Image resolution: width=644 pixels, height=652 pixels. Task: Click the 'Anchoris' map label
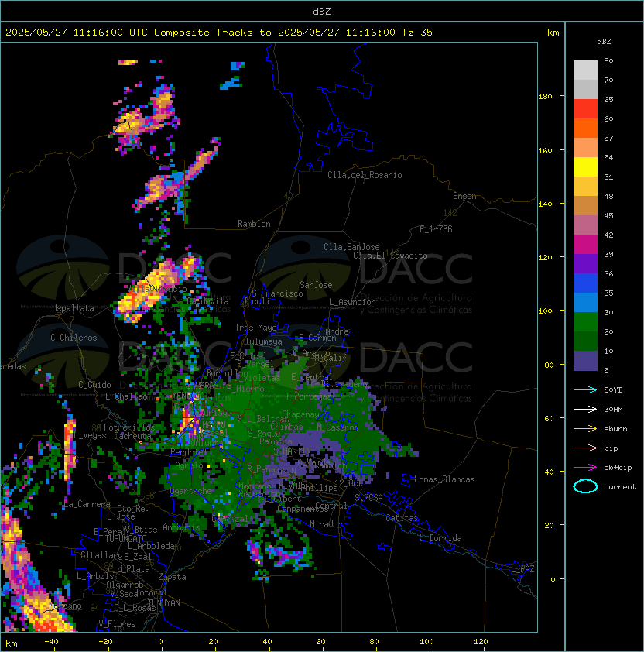(181, 527)
